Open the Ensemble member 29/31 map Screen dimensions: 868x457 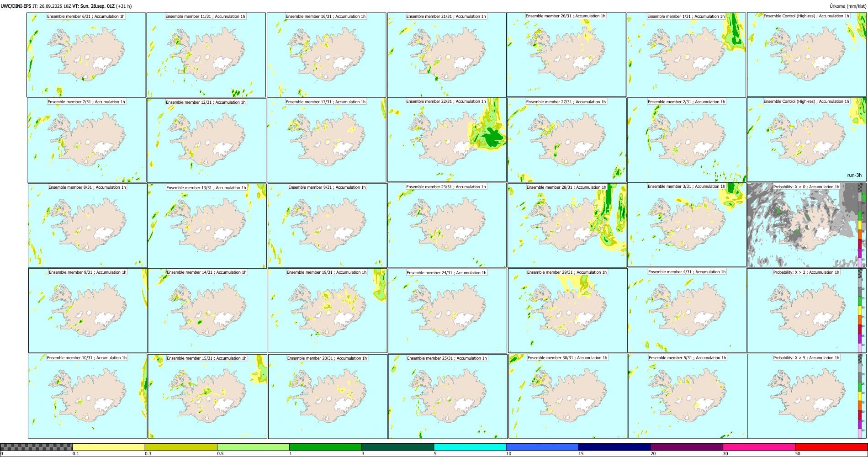567,310
